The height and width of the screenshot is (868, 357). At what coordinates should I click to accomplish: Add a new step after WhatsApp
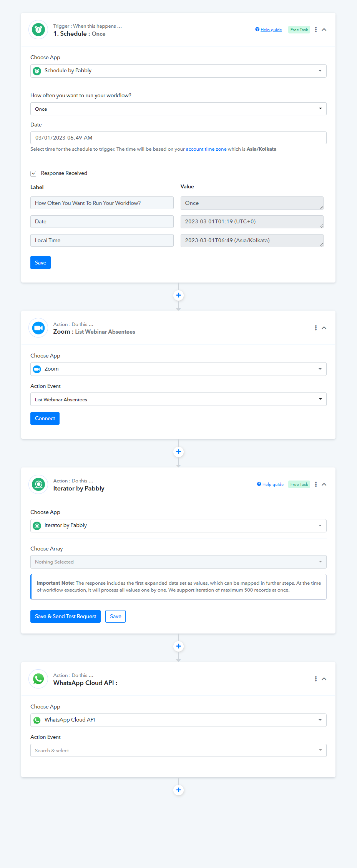(x=178, y=790)
